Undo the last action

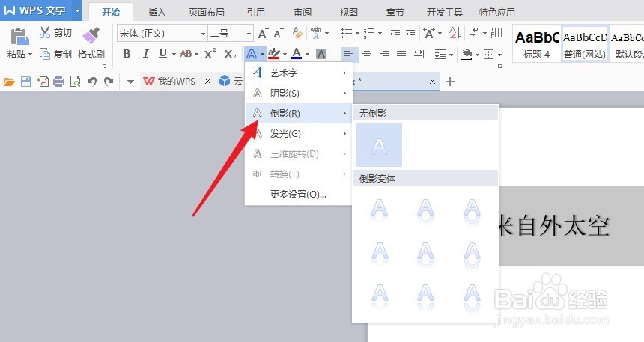tap(92, 82)
